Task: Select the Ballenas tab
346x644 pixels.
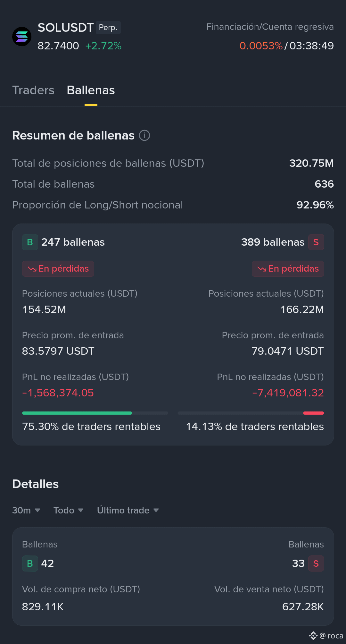Action: click(91, 90)
